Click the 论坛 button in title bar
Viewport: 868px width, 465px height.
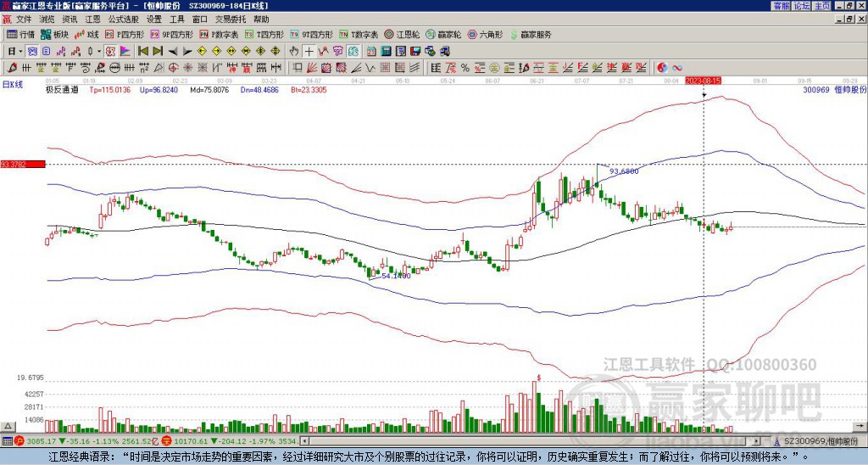[801, 6]
